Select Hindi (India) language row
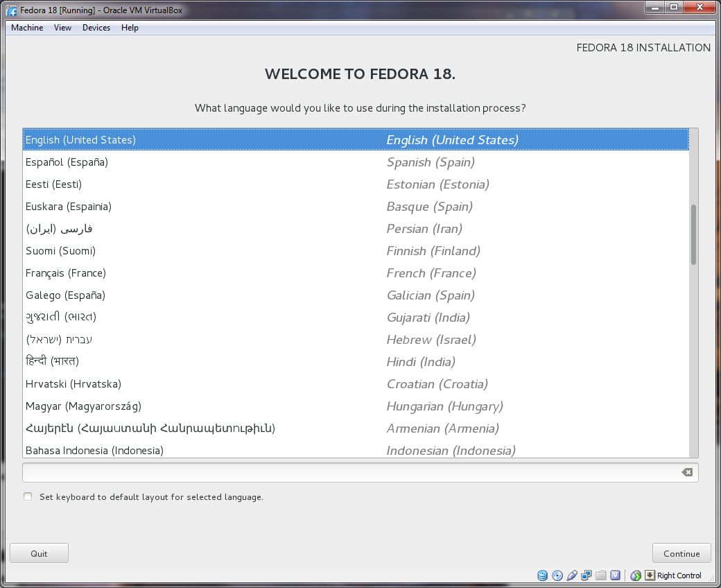Image resolution: width=721 pixels, height=588 pixels. (x=356, y=361)
